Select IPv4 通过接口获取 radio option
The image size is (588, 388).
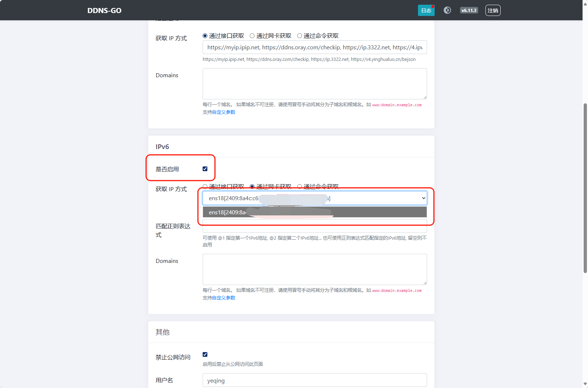tap(205, 36)
